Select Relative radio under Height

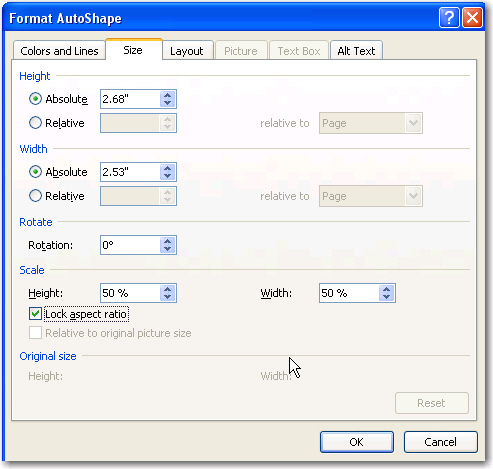[x=35, y=123]
